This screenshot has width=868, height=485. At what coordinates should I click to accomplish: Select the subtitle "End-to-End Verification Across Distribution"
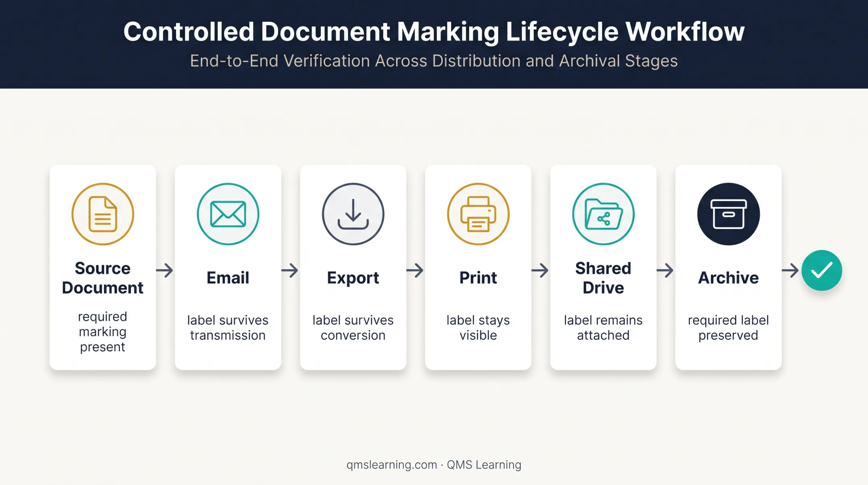tap(355, 61)
